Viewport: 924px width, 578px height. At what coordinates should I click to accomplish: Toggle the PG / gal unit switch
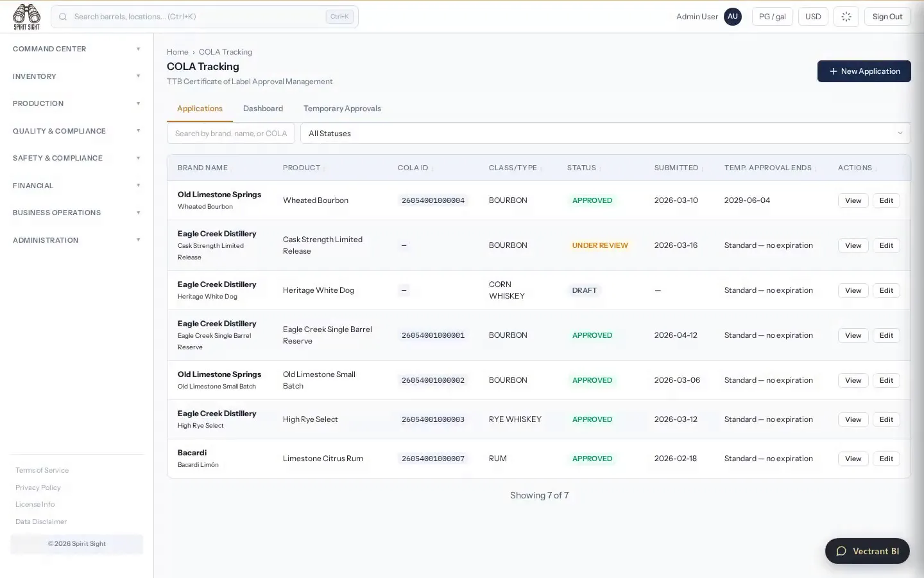tap(773, 17)
